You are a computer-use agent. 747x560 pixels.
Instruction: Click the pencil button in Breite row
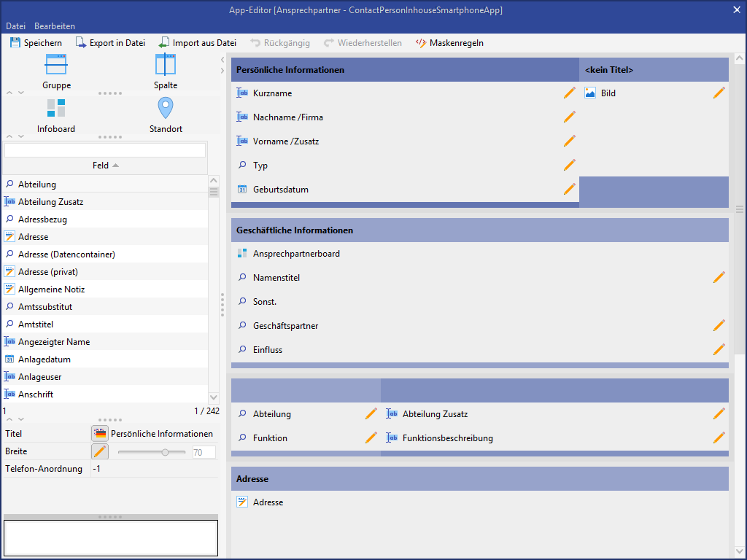[x=100, y=452]
